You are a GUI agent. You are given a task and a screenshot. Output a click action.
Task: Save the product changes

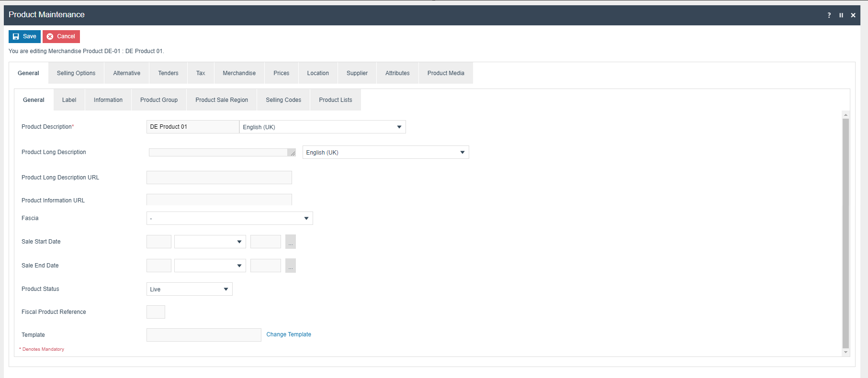(x=24, y=36)
